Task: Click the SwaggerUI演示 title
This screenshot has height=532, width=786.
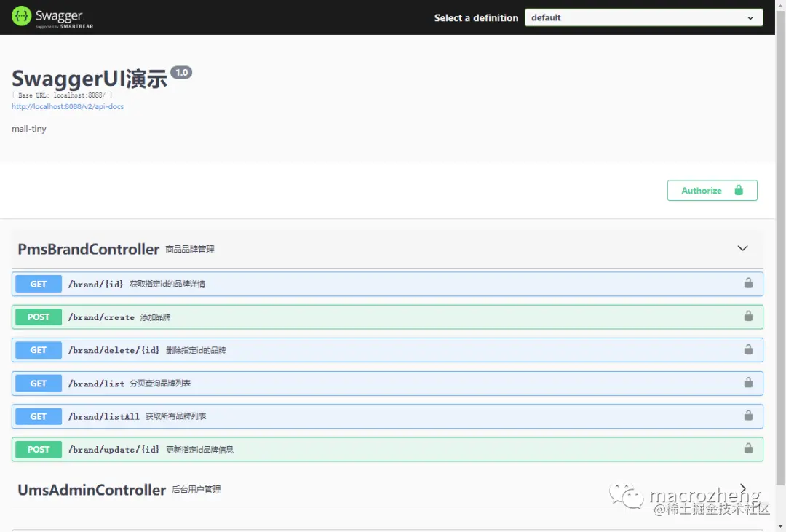Action: 90,78
